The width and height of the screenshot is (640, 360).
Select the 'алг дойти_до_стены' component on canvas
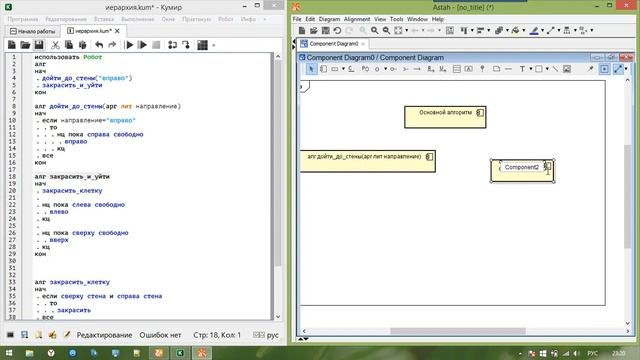tap(368, 161)
